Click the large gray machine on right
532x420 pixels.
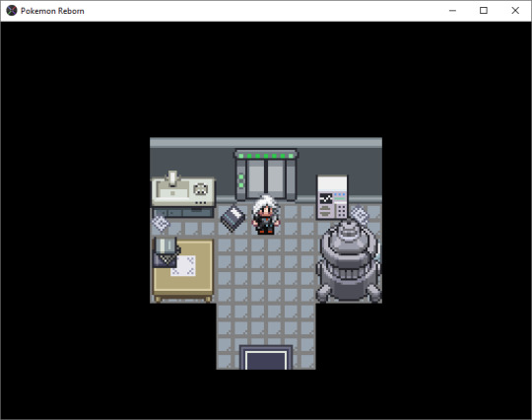pos(349,260)
